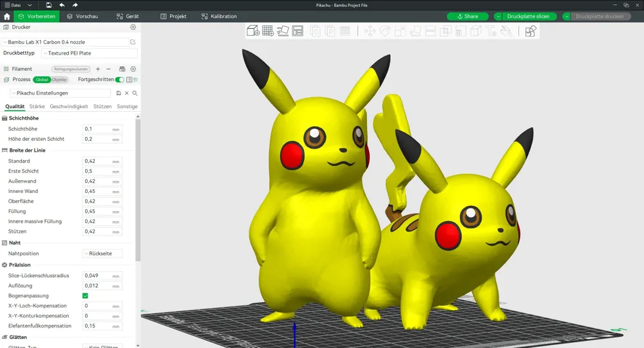This screenshot has height=348, width=644.
Task: Click the Mesh boolean tool icon
Action: pos(445,31)
